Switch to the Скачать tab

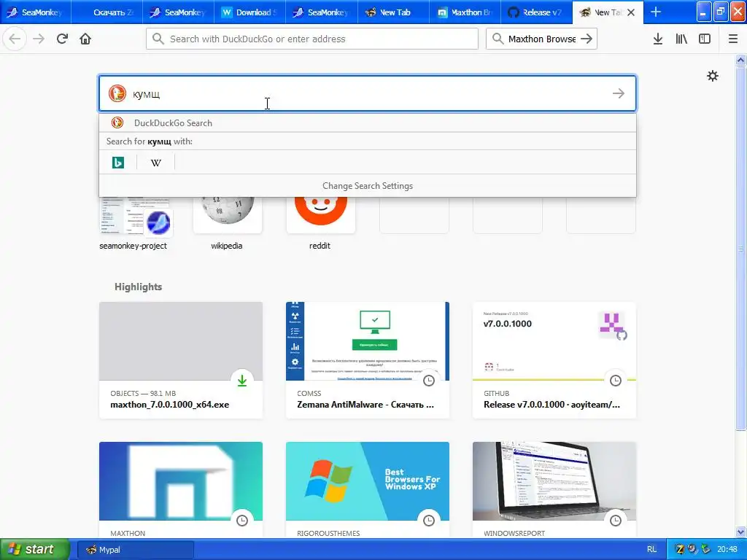pos(107,12)
